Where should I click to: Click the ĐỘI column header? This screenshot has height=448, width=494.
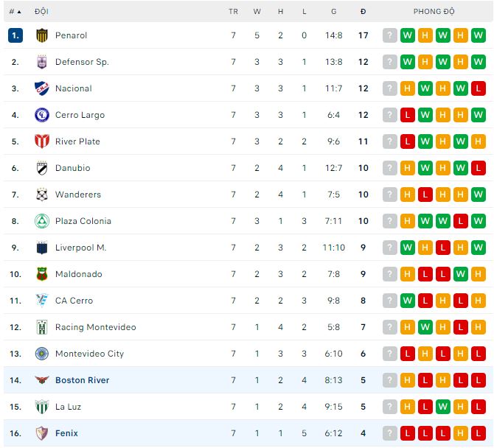(x=41, y=12)
